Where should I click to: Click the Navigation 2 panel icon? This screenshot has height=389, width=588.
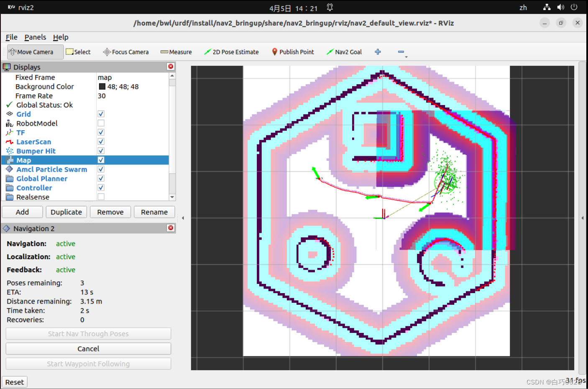[7, 228]
